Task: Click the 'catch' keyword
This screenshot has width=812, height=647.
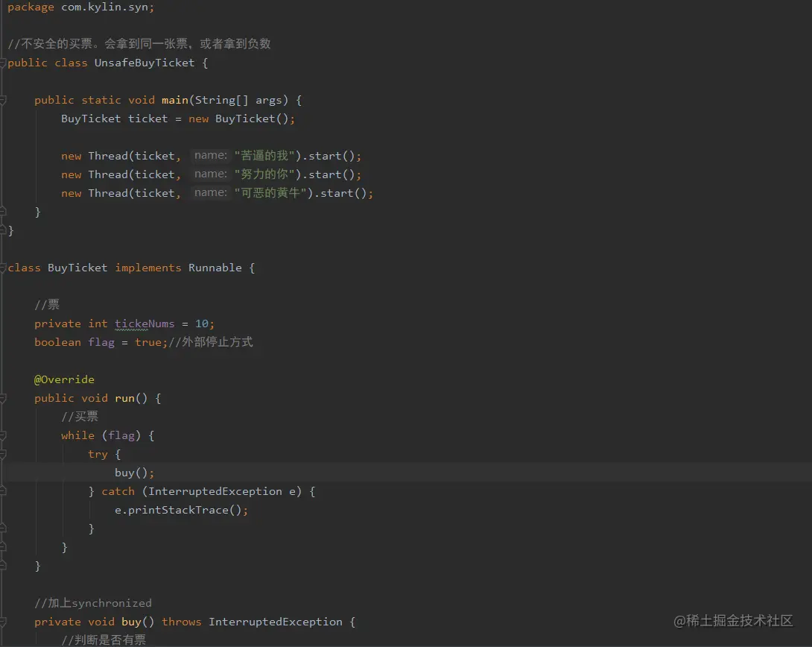Action: coord(118,492)
